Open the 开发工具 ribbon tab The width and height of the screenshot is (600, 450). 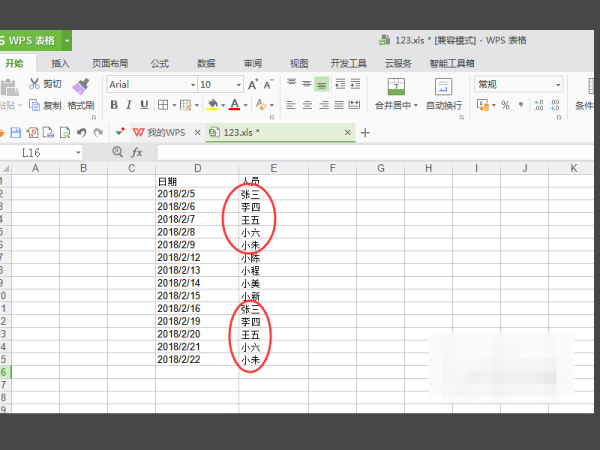(x=349, y=63)
